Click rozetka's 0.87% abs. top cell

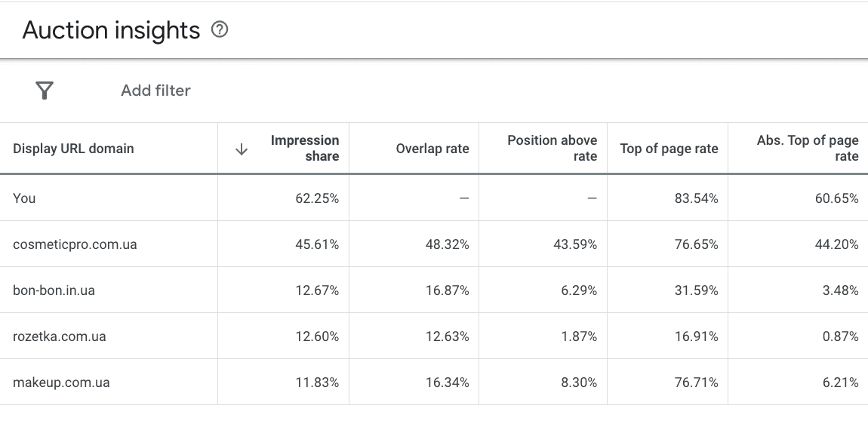[x=840, y=336]
